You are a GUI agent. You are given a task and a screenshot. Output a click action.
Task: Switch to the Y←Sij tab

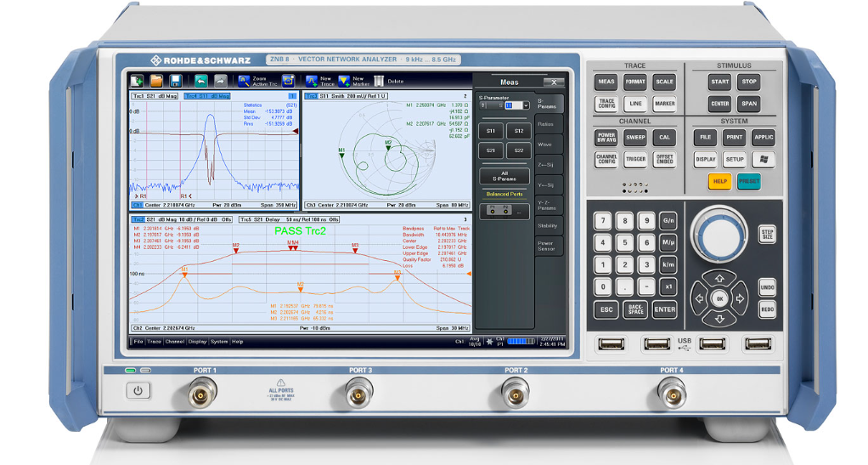tap(548, 185)
